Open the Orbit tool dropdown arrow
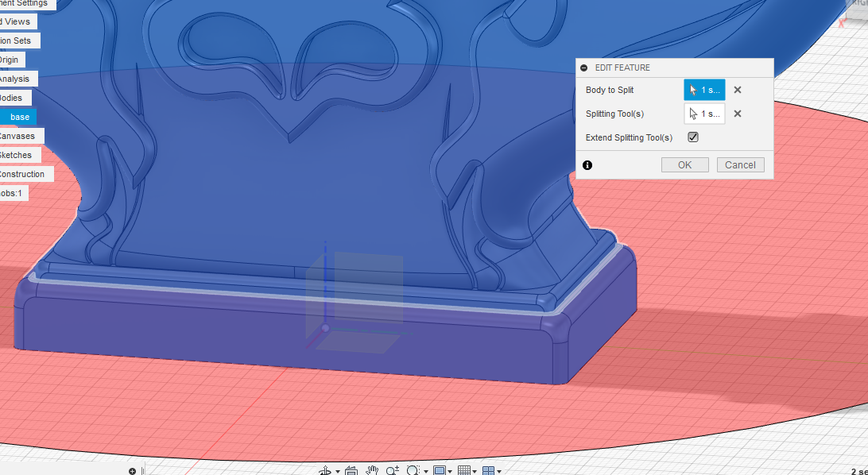This screenshot has height=475, width=868. [338, 472]
